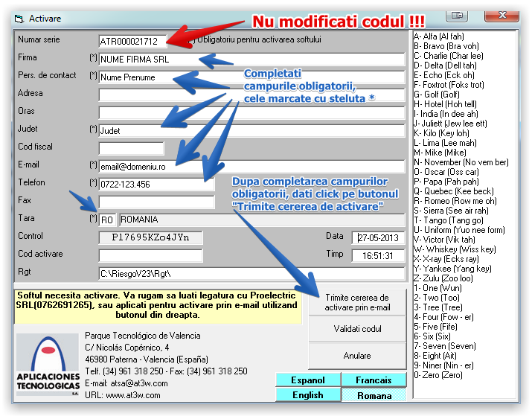This screenshot has width=532, height=419.
Task: Click the 'Validati codul' button
Action: pyautogui.click(x=357, y=329)
